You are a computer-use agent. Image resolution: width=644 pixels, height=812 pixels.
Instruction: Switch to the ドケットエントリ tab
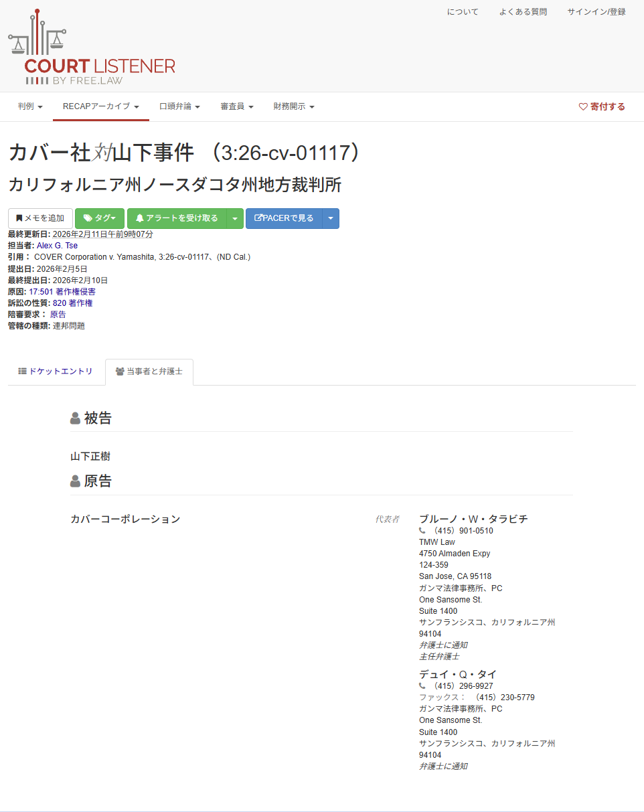56,371
